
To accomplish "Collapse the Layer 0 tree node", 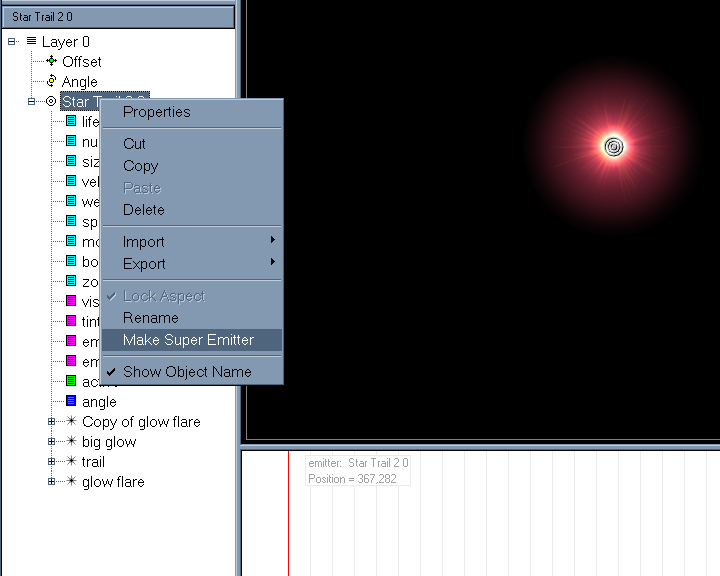I will pyautogui.click(x=12, y=42).
